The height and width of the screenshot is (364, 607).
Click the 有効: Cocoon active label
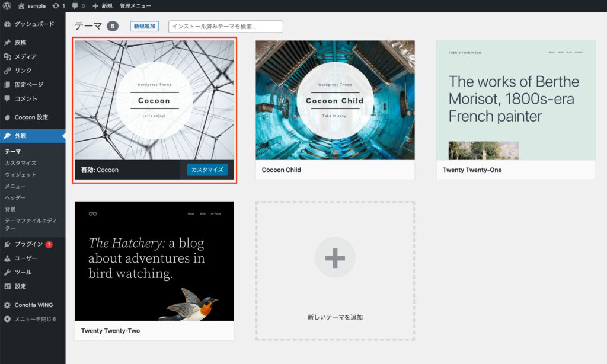coord(100,170)
